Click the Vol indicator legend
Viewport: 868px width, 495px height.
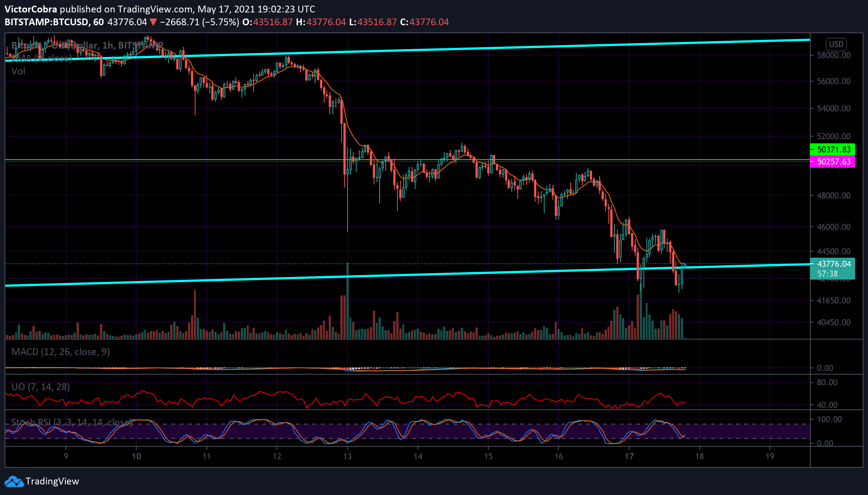tap(18, 71)
